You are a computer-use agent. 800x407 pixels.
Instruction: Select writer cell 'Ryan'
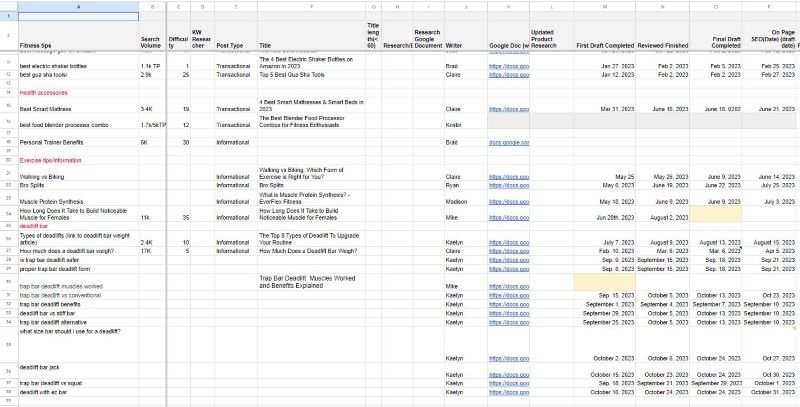point(465,186)
